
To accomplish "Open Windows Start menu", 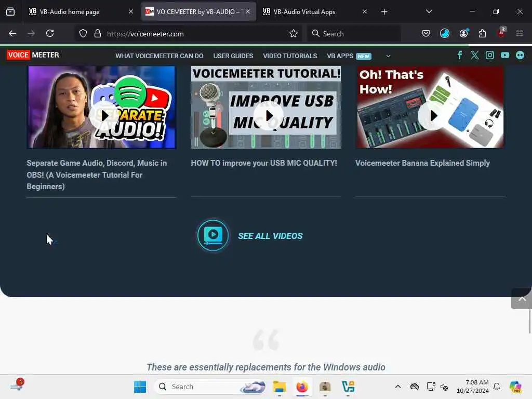I will (x=140, y=387).
